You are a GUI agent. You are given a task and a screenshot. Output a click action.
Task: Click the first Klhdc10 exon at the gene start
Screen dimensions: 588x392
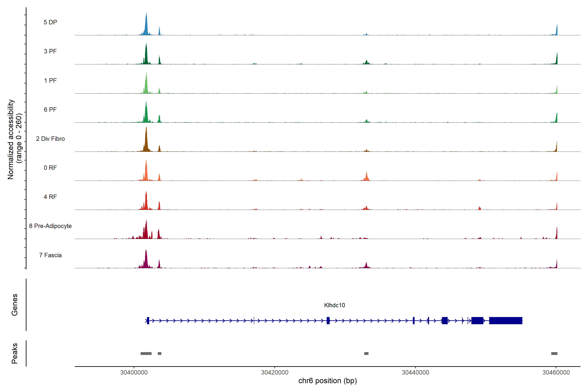[x=148, y=320]
